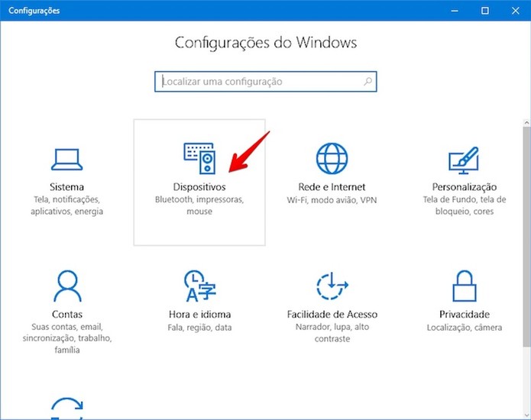
Task: Click the Contas label
Action: pyautogui.click(x=67, y=315)
